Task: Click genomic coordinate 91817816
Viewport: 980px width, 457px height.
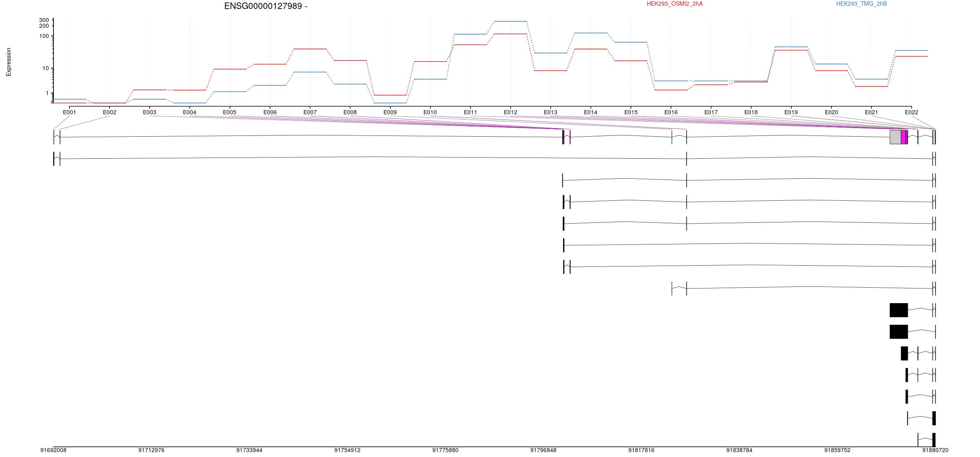Action: (641, 450)
